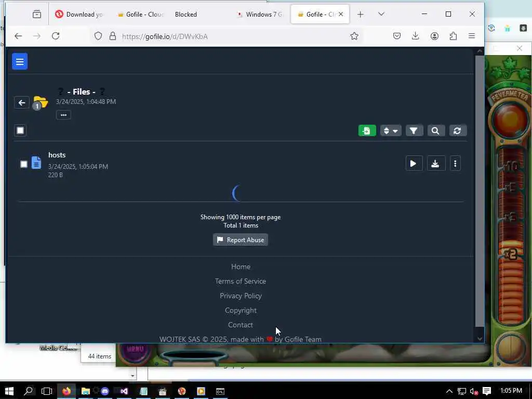Click the hosts document file icon

point(36,163)
